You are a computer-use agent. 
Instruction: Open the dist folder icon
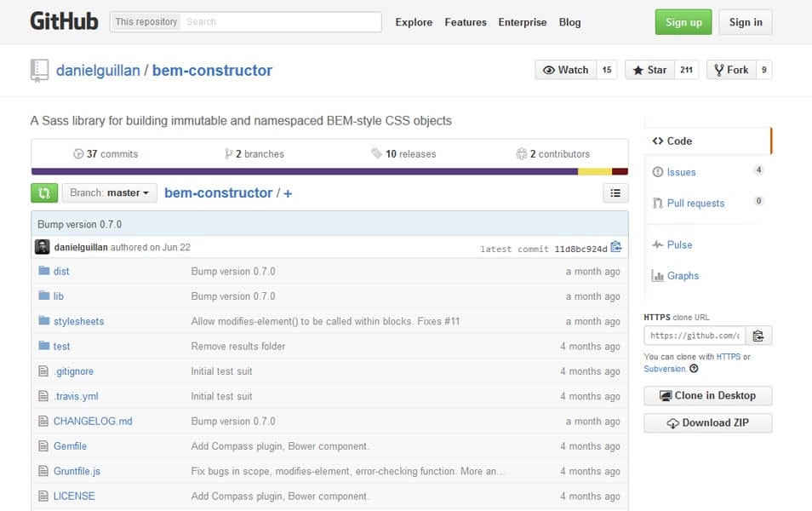click(44, 271)
